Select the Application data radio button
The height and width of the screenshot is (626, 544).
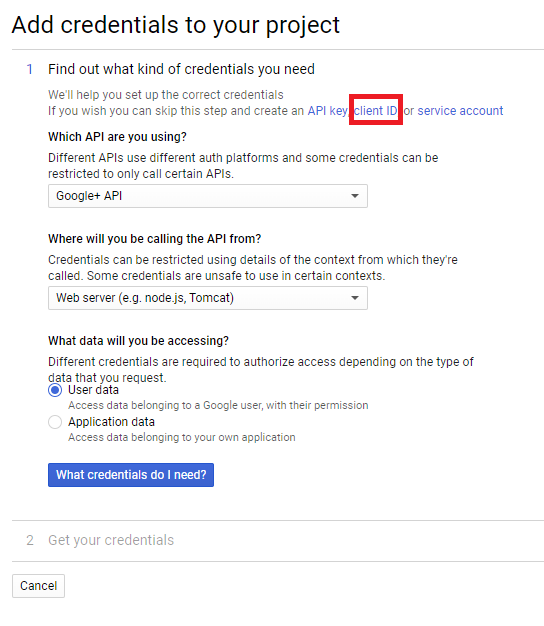55,422
